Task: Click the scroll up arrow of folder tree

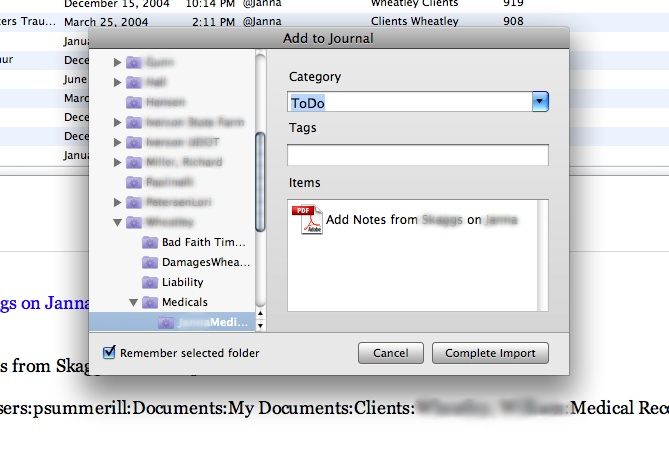Action: pos(260,314)
